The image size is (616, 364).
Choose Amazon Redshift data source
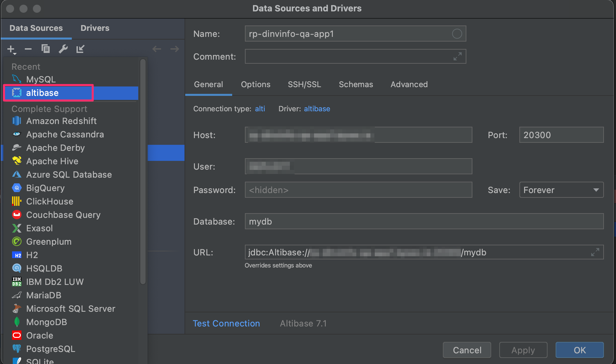71,121
